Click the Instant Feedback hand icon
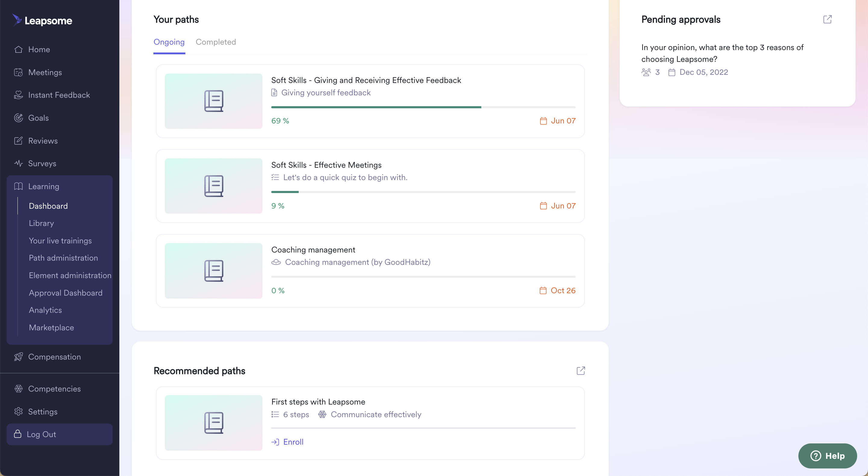 tap(18, 95)
